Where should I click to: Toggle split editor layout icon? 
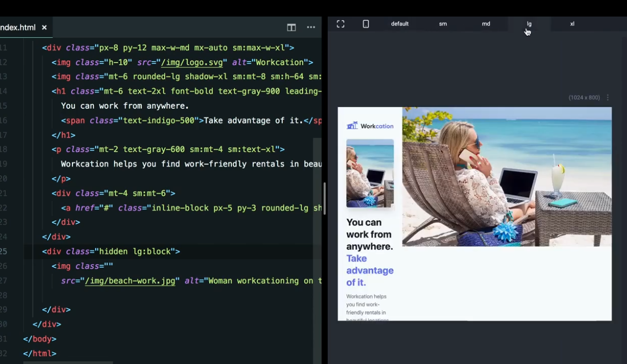[x=291, y=27]
